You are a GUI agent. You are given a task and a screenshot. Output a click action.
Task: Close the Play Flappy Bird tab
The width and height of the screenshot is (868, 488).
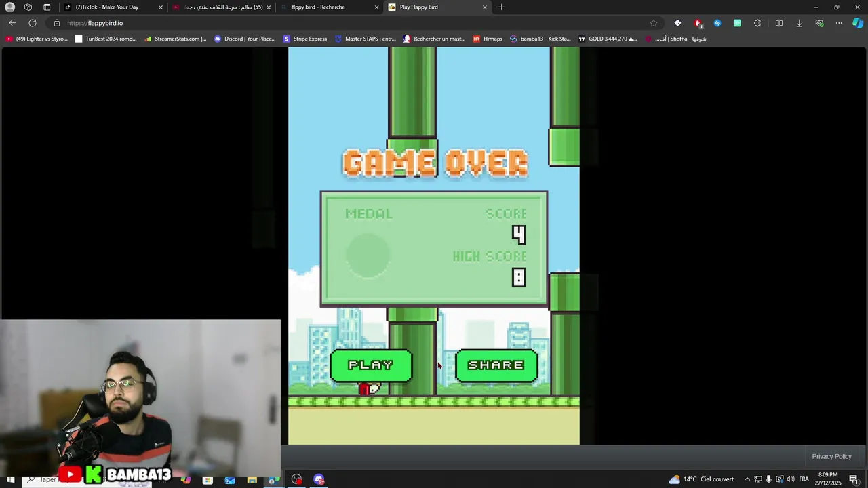484,7
